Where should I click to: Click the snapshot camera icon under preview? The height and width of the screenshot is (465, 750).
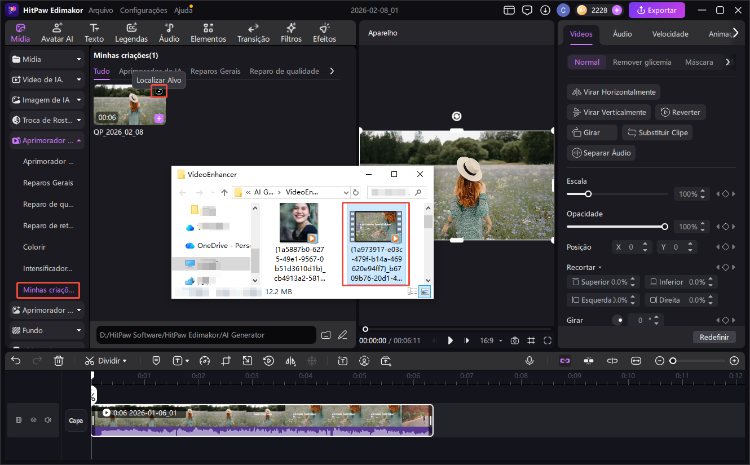(x=515, y=341)
